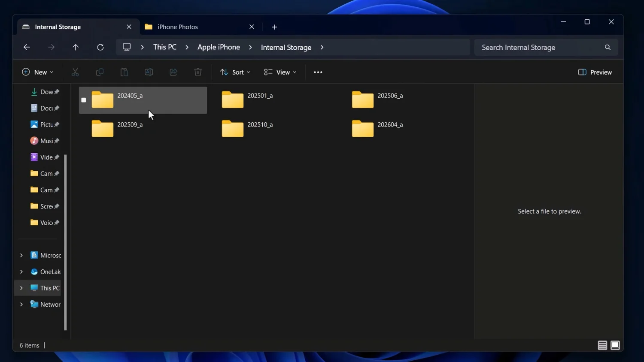Open folder 202405_a
The height and width of the screenshot is (362, 644).
point(143,100)
